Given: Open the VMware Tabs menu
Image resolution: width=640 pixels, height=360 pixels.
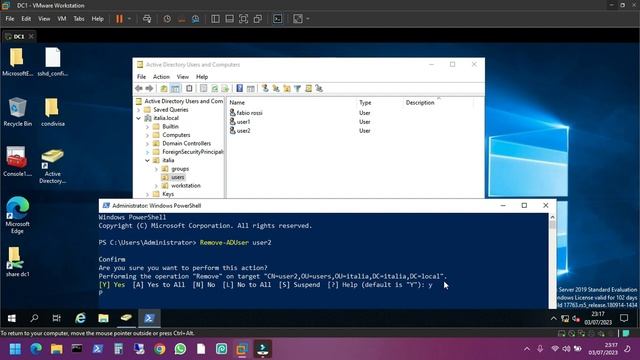Looking at the screenshot, I should [79, 19].
